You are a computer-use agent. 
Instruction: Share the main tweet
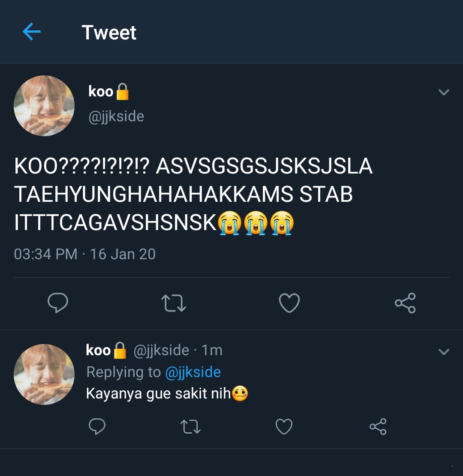coord(405,302)
